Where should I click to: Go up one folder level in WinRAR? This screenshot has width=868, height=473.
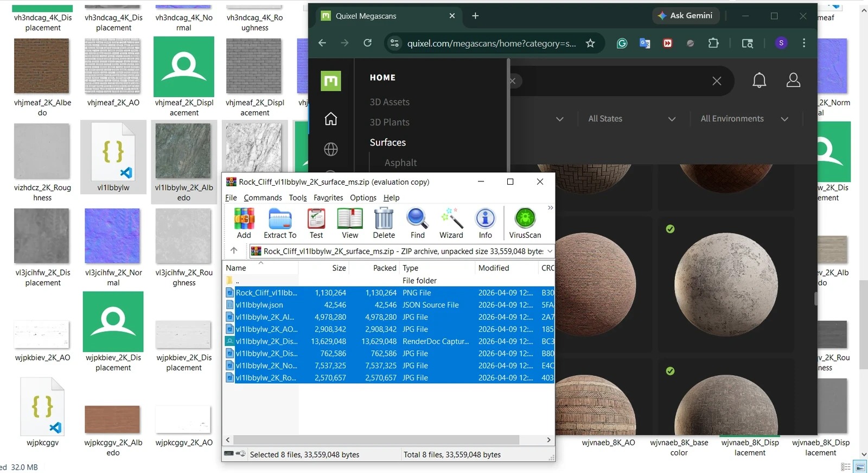pos(234,251)
